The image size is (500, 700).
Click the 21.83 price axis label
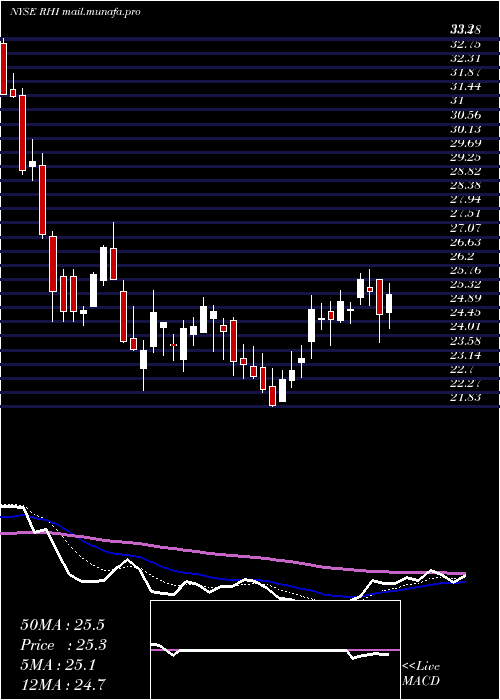465,397
